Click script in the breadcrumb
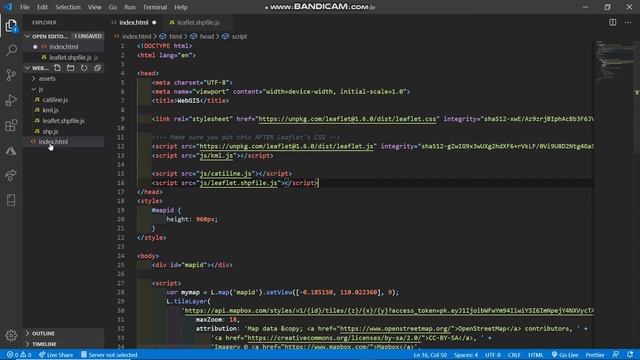The image size is (640, 360). (239, 36)
